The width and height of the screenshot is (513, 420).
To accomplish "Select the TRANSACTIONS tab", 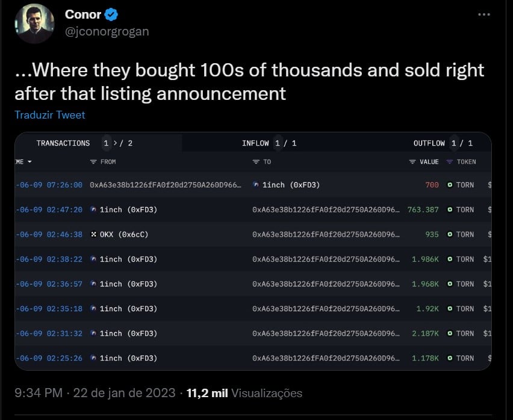I will (x=63, y=143).
